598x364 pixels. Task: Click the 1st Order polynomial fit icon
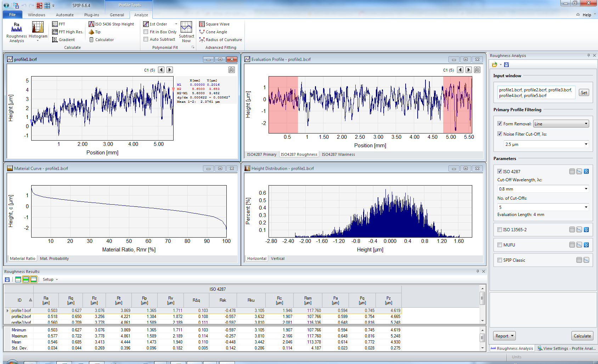tap(146, 24)
